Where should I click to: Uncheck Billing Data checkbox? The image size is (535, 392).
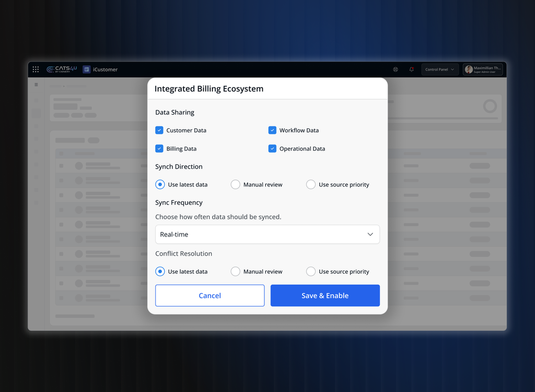tap(159, 149)
